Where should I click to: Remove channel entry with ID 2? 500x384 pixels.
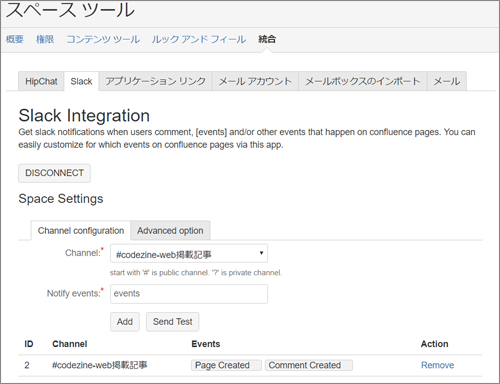pyautogui.click(x=437, y=365)
